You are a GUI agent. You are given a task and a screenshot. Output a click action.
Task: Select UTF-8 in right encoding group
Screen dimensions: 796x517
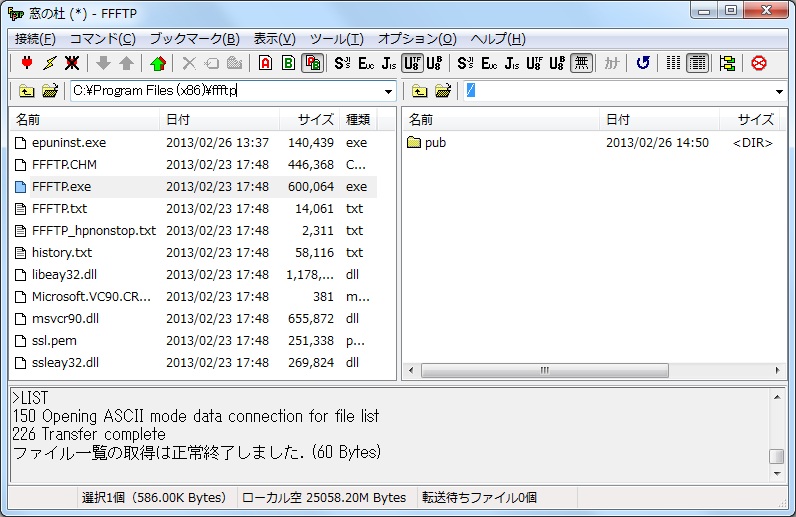pos(534,63)
